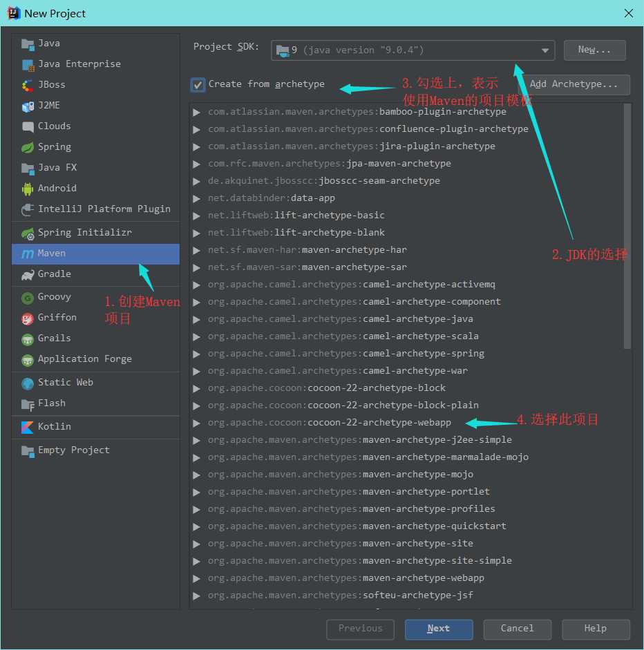Screen dimensions: 644x650
Task: Select cocoon-22-archetype-block-plain row
Action: [406, 405]
